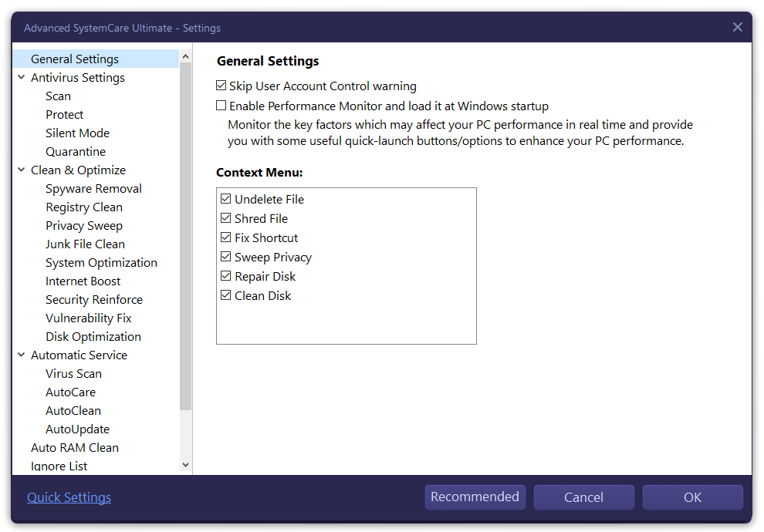This screenshot has width=764, height=532.
Task: Toggle the Clean Disk checkbox
Action: [225, 295]
